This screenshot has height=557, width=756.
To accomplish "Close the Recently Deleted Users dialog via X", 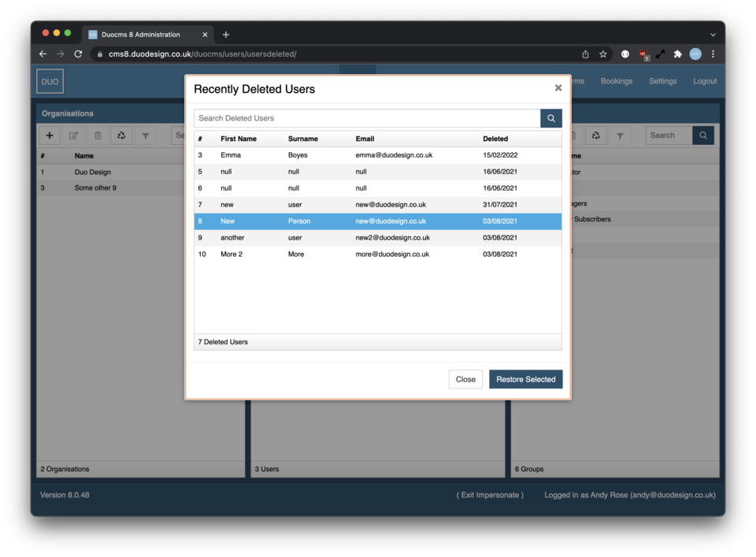I will point(558,88).
